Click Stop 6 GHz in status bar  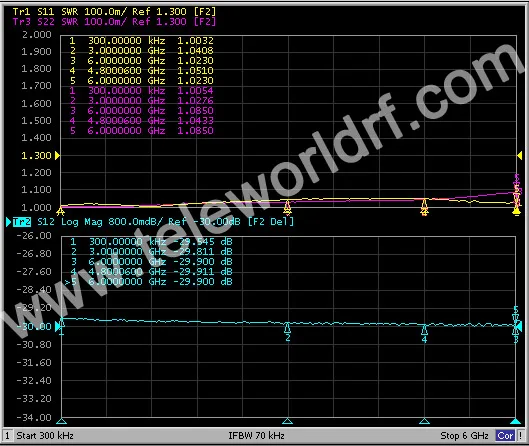tap(464, 436)
